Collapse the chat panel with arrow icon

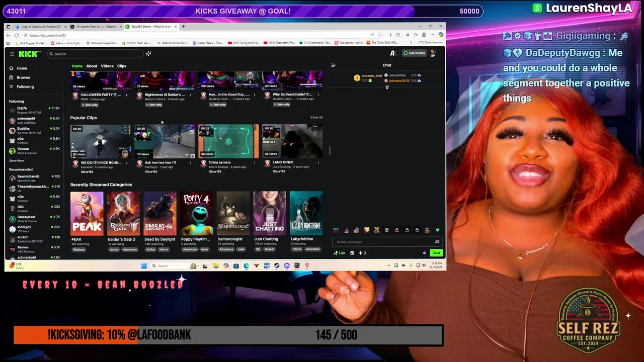point(333,65)
